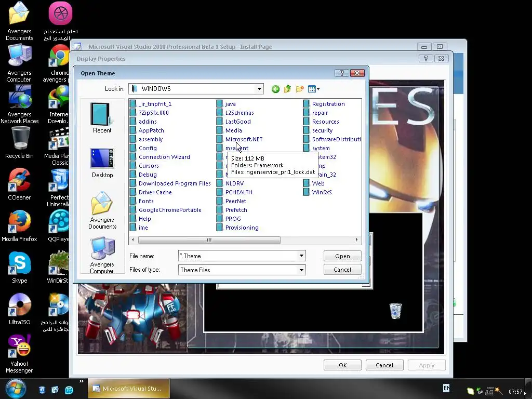Create New Folder icon in Open Theme
Image resolution: width=532 pixels, height=399 pixels.
[300, 89]
